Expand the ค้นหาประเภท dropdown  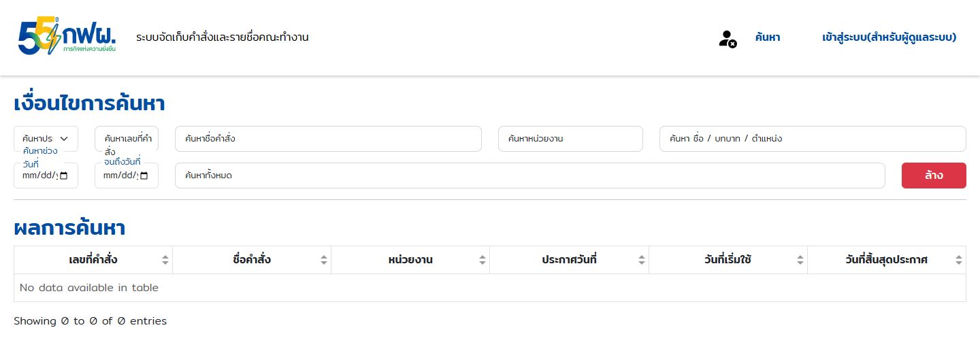[46, 139]
